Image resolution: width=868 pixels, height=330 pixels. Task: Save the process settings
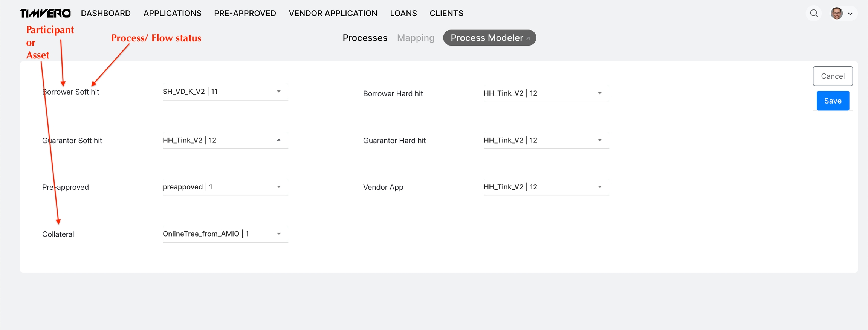coord(833,101)
